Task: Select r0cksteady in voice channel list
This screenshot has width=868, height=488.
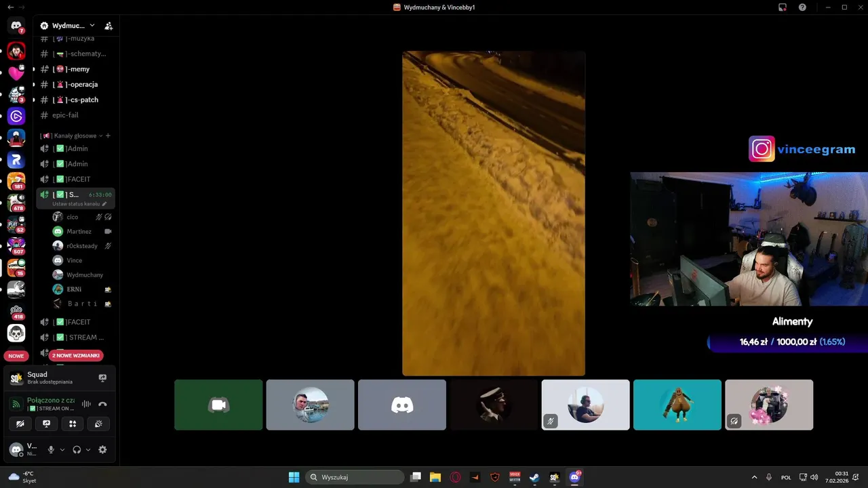Action: pyautogui.click(x=81, y=246)
